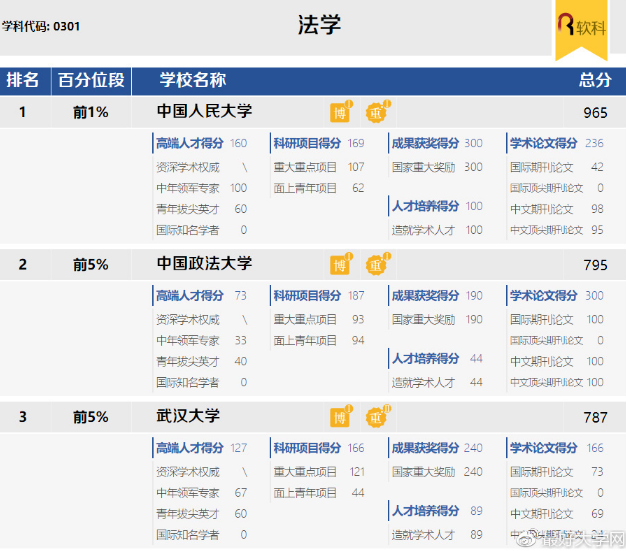Select the 学科代码: 0301 text

tap(41, 26)
